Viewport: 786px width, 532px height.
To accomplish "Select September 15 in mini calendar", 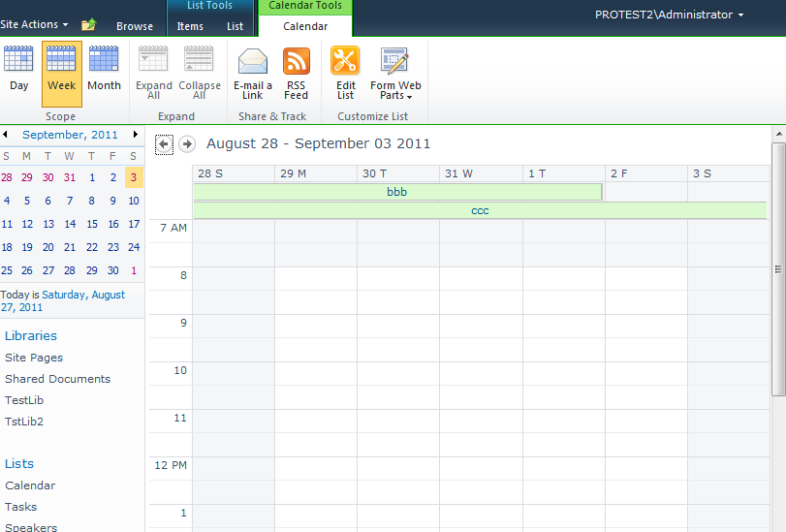I will [92, 224].
